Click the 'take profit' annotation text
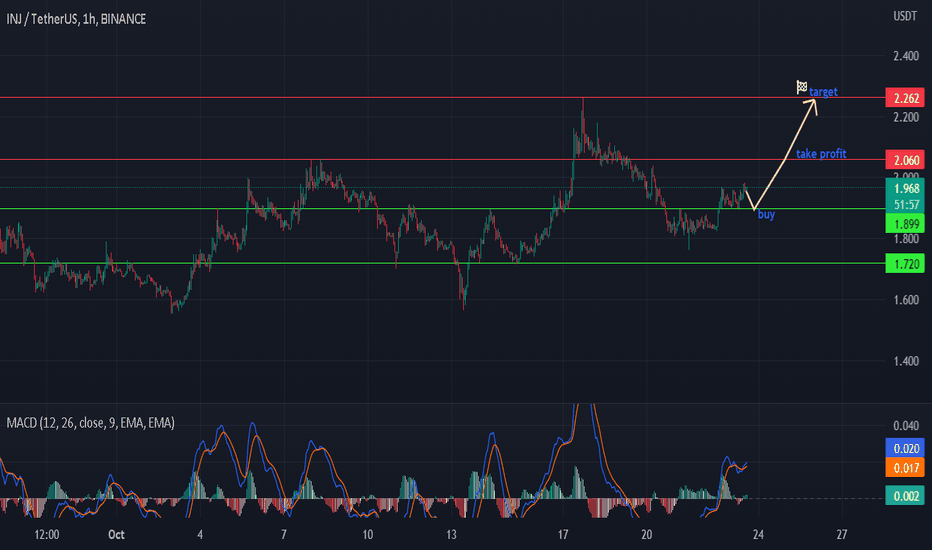 click(821, 153)
